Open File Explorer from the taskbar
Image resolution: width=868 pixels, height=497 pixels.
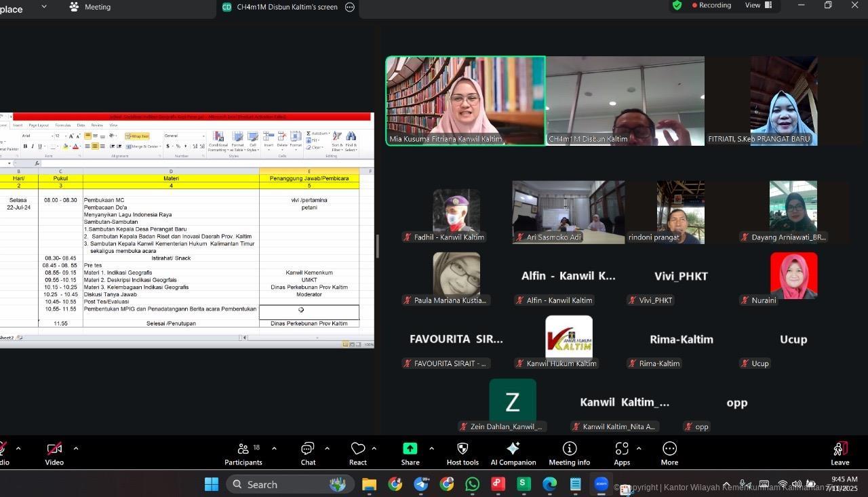pos(369,484)
